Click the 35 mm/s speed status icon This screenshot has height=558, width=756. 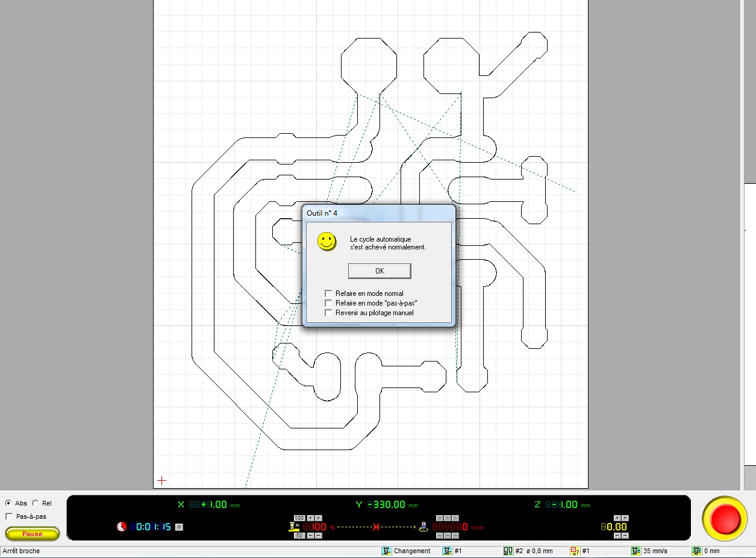pyautogui.click(x=636, y=551)
